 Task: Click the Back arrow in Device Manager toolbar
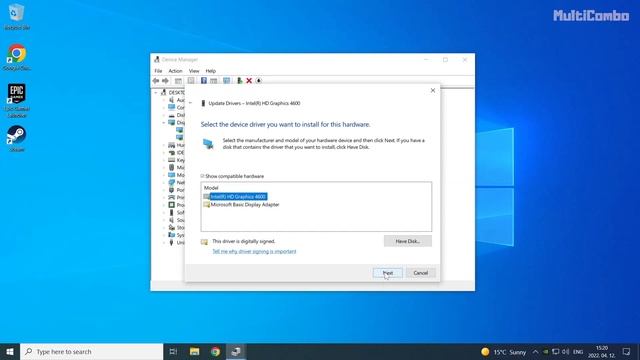[x=156, y=81]
